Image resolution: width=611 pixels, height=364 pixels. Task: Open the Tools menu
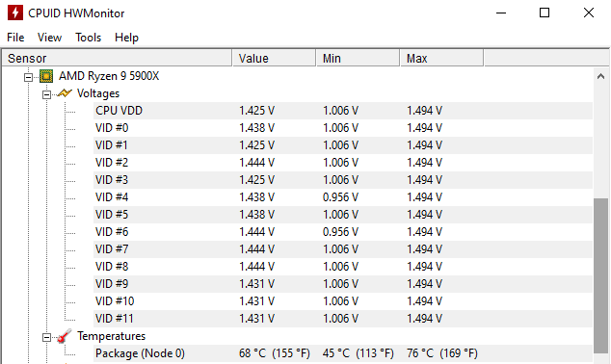[88, 38]
